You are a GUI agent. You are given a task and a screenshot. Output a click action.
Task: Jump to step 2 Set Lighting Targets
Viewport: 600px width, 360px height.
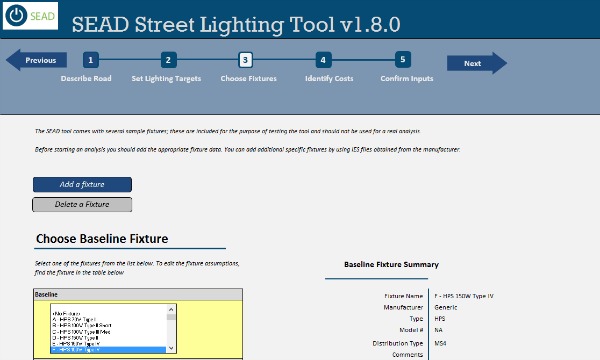168,60
